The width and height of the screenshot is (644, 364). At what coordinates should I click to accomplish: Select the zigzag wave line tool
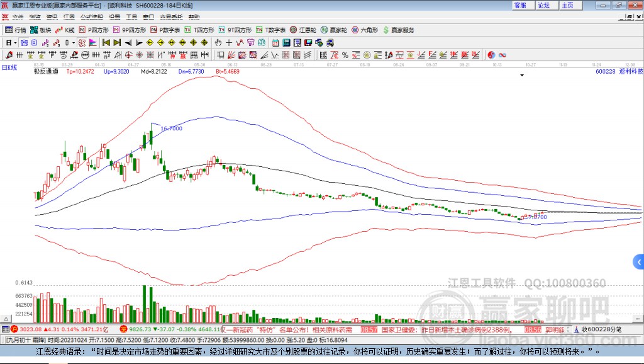pyautogui.click(x=275, y=55)
